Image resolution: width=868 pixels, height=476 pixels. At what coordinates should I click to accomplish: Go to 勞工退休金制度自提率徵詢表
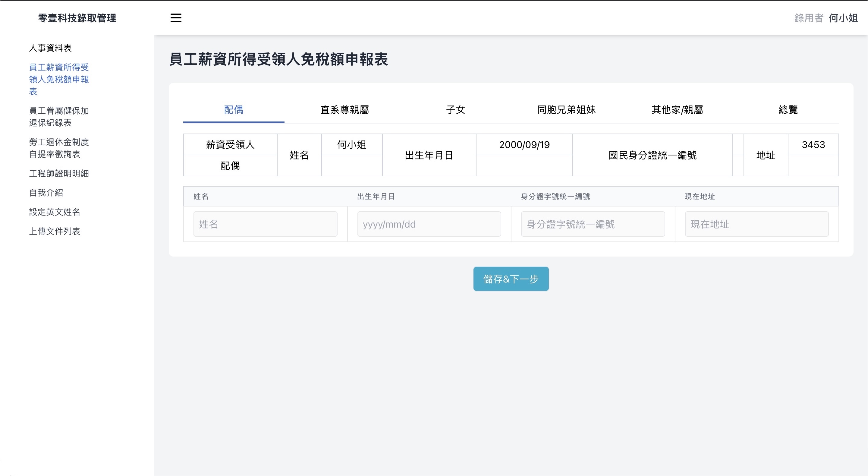tap(59, 148)
